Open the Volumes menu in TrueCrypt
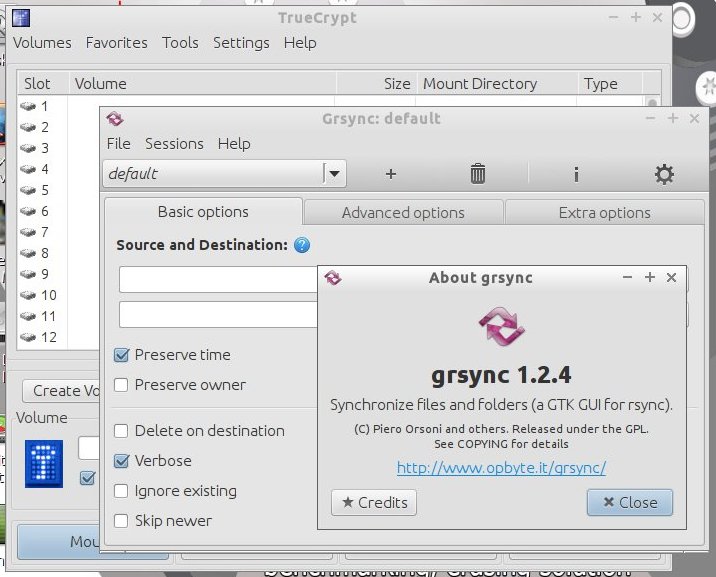Viewport: 716px width, 577px height. click(x=42, y=43)
